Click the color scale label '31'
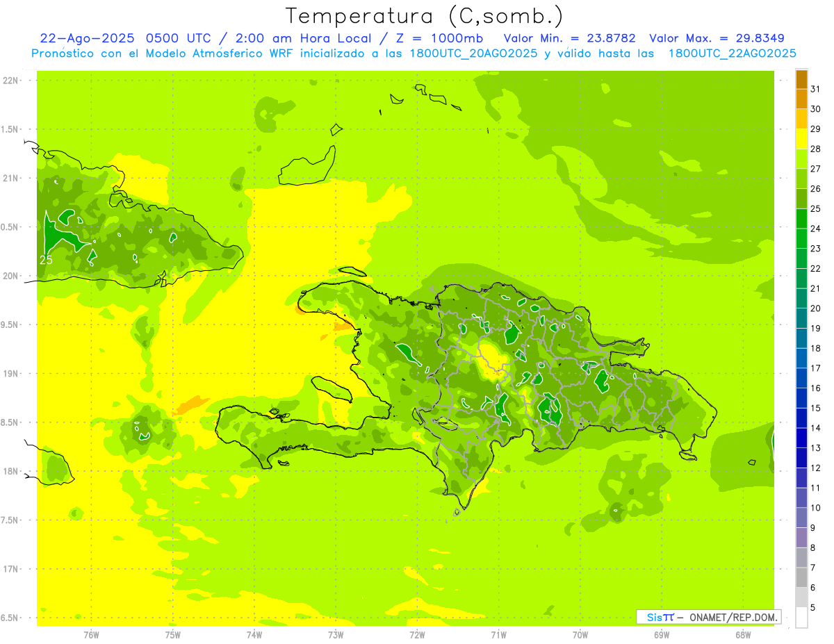 816,89
